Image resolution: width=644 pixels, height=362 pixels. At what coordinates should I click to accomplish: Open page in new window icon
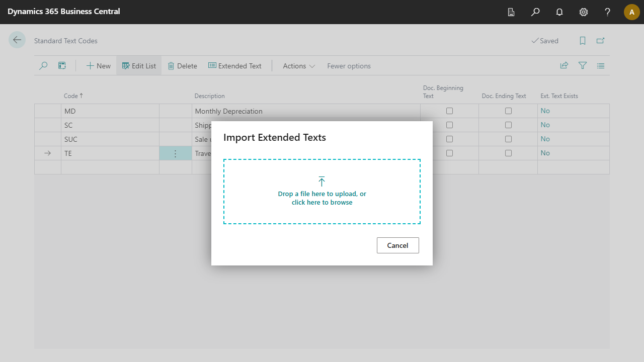pos(601,41)
